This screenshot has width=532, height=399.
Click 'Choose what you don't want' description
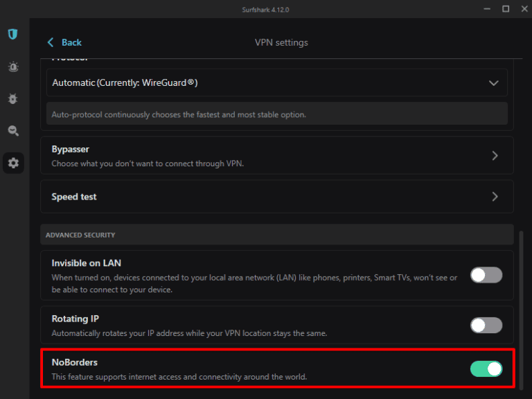(x=148, y=163)
